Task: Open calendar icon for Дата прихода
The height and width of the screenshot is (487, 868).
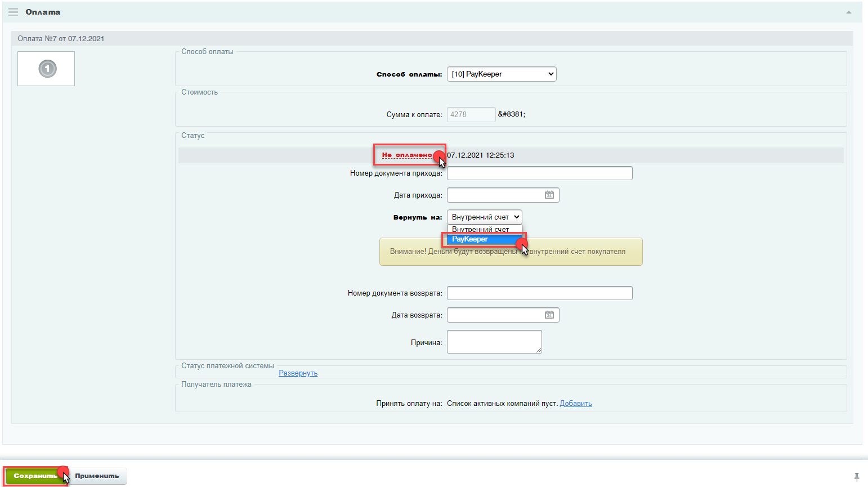Action: click(x=549, y=195)
